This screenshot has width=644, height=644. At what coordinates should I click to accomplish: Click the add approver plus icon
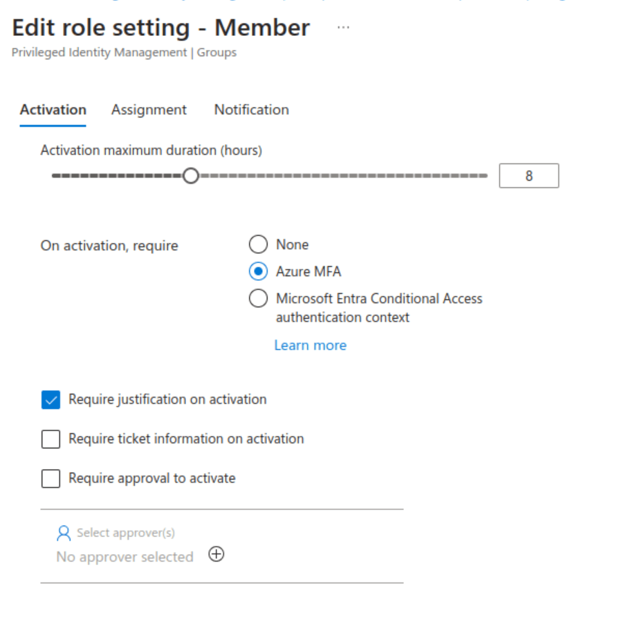217,555
